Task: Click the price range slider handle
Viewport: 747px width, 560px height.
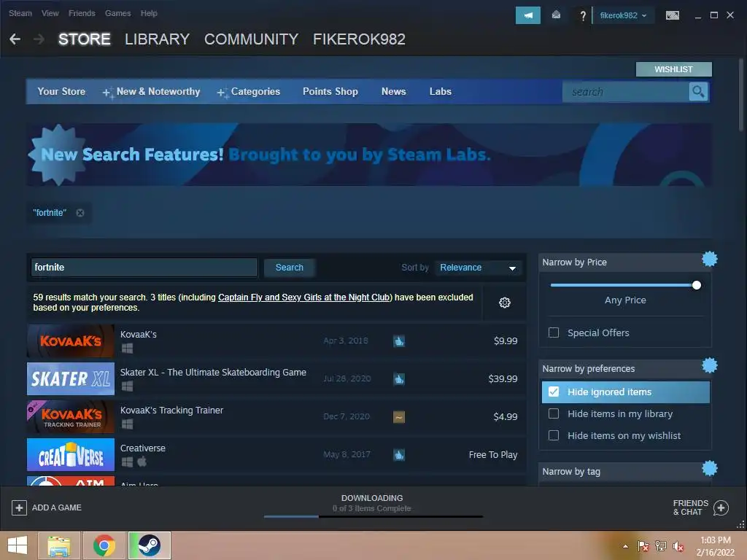Action: tap(697, 285)
